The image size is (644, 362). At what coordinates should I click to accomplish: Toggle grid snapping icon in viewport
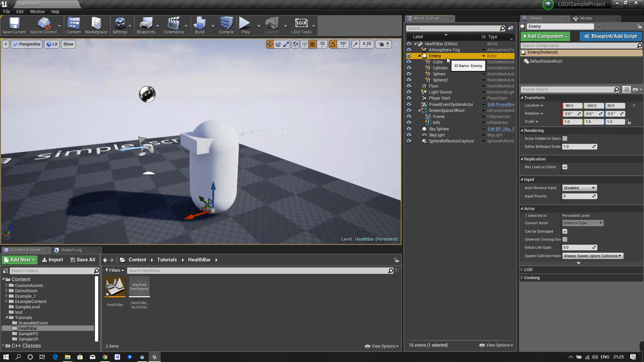(312, 44)
